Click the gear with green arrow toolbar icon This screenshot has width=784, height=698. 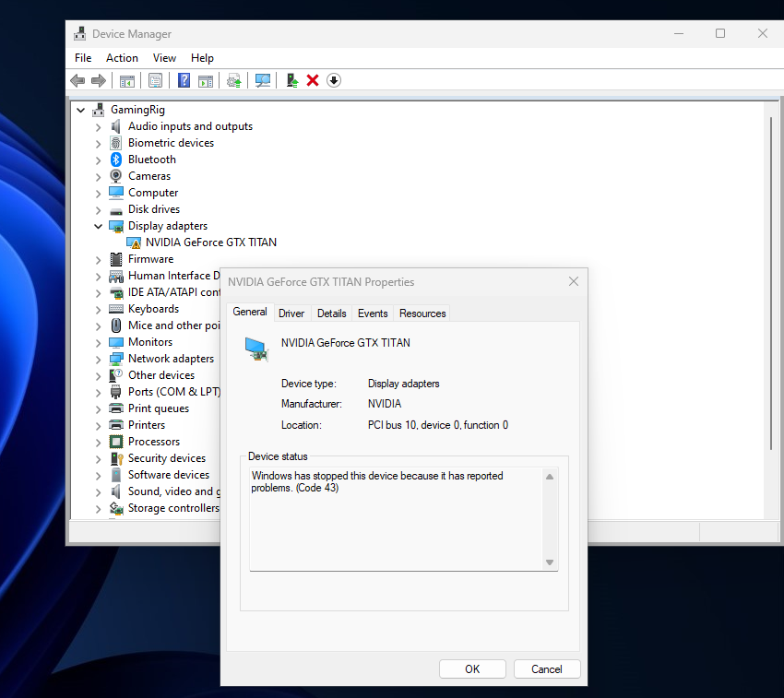(234, 80)
